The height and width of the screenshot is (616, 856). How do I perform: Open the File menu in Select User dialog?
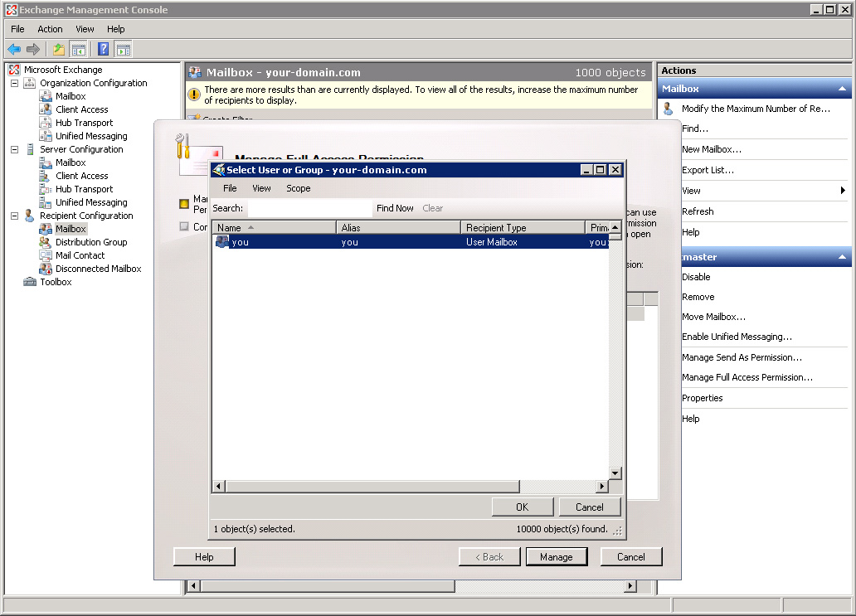230,188
